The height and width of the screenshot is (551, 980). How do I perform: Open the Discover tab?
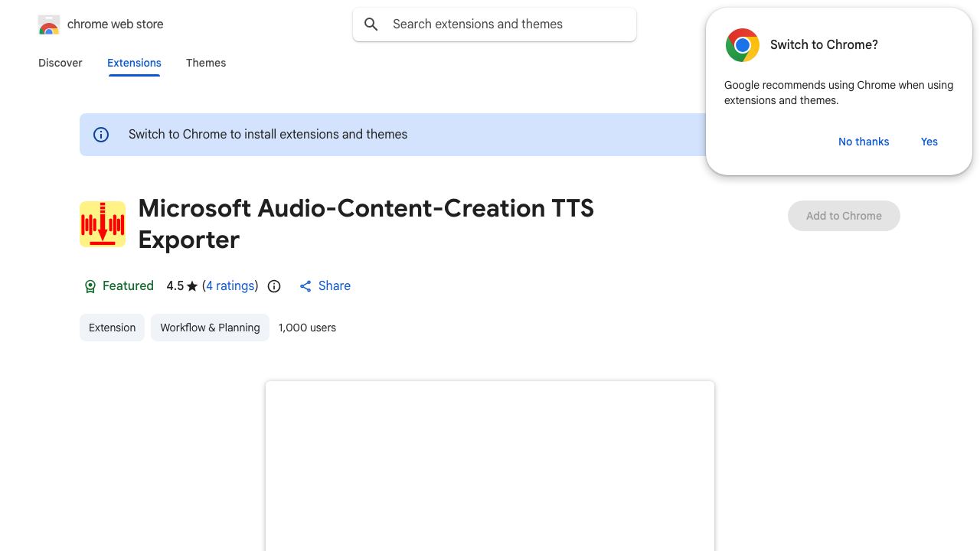60,63
